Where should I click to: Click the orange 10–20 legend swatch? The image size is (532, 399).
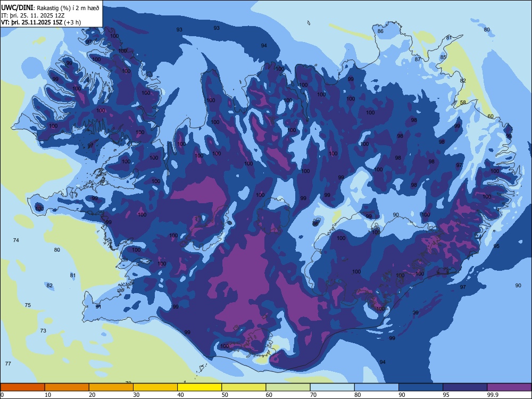coord(67,387)
